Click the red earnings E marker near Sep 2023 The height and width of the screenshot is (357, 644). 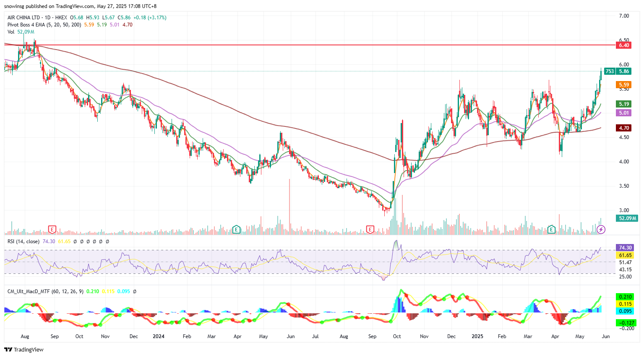coord(52,229)
